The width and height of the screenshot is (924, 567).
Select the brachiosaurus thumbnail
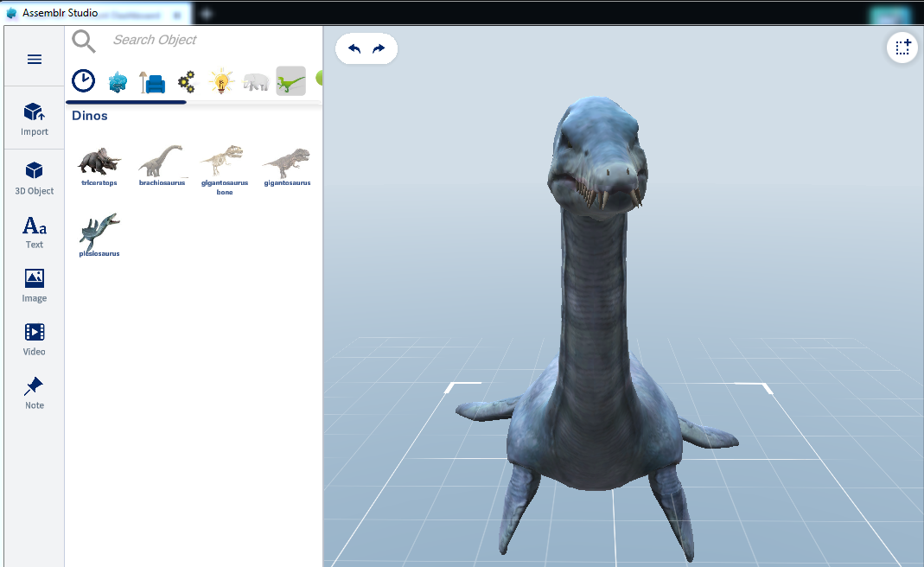(x=161, y=160)
